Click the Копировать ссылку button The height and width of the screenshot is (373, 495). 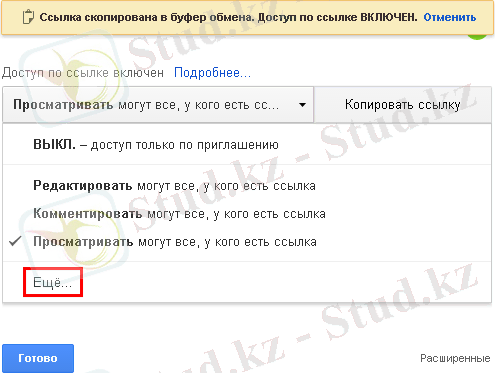(x=403, y=105)
